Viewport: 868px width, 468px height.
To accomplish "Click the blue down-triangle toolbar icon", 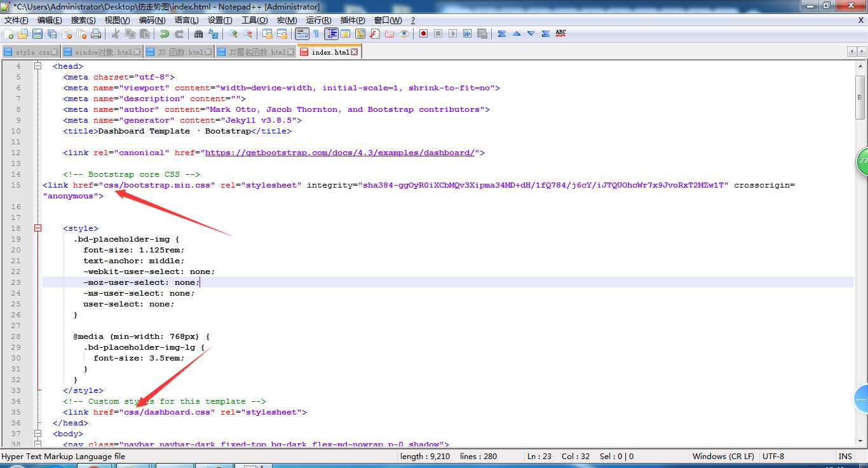I will pos(531,34).
